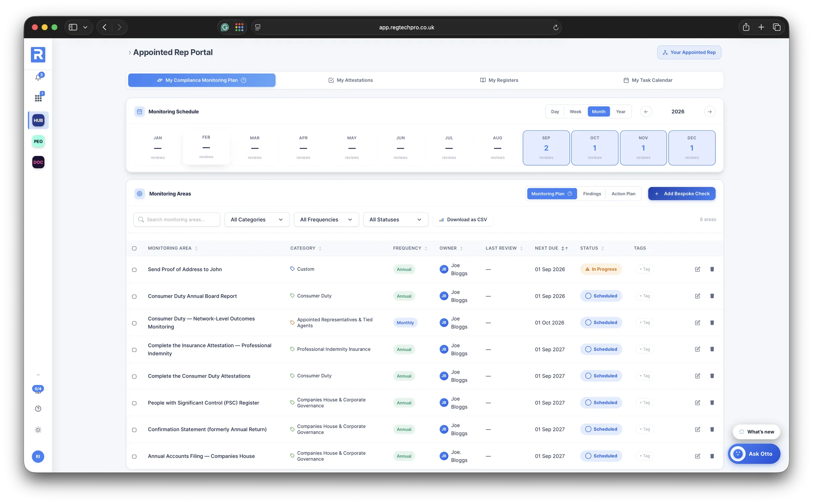Open the HUB module in sidebar

[38, 120]
